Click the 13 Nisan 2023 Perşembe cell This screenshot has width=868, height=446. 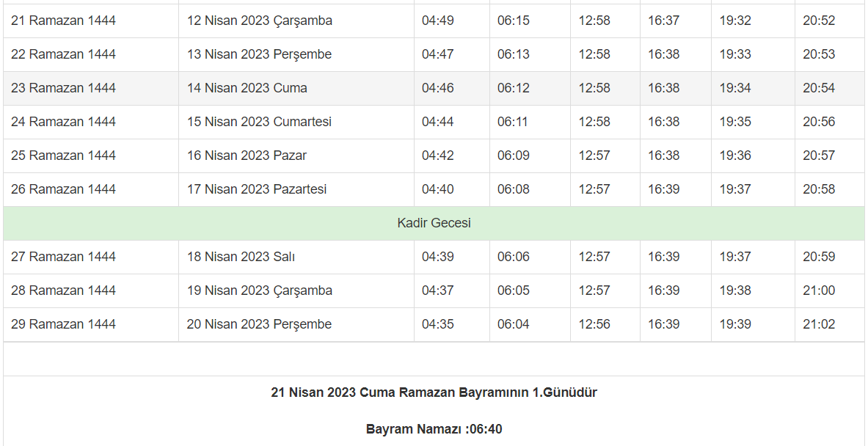259,54
